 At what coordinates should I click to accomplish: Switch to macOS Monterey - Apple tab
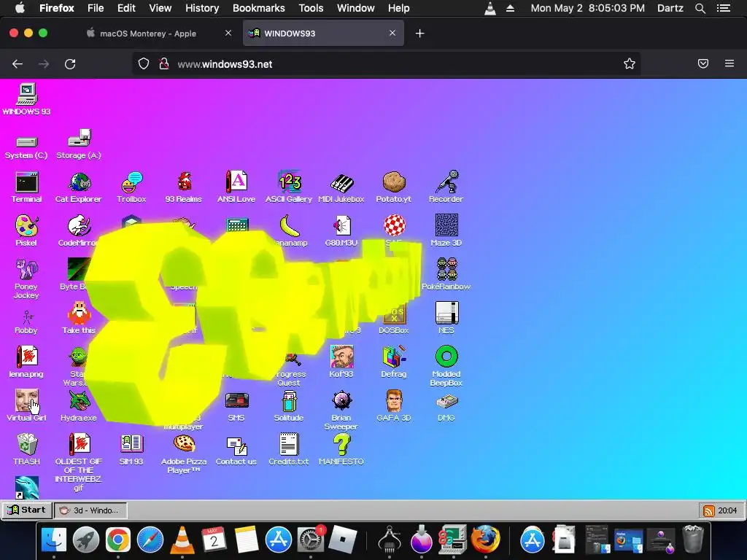(147, 34)
